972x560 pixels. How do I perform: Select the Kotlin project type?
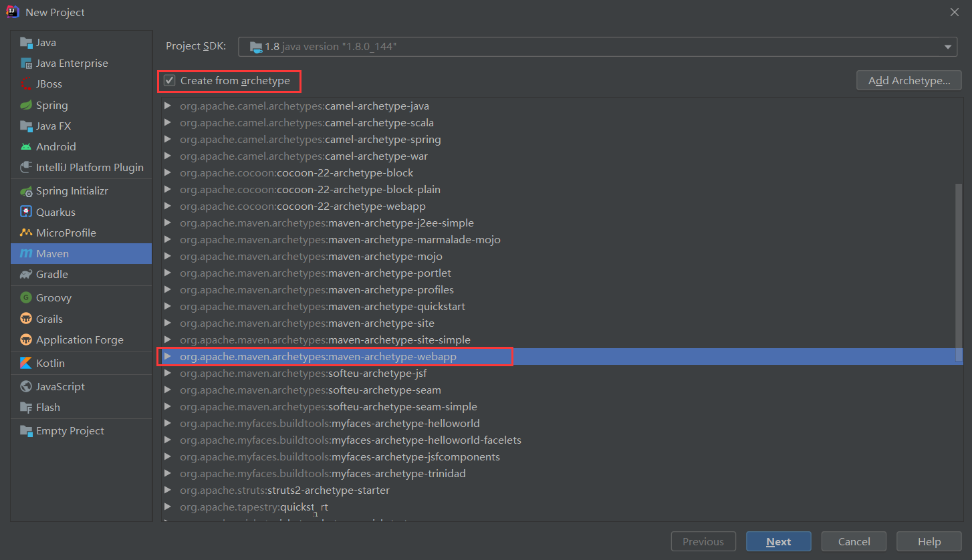[x=81, y=363]
